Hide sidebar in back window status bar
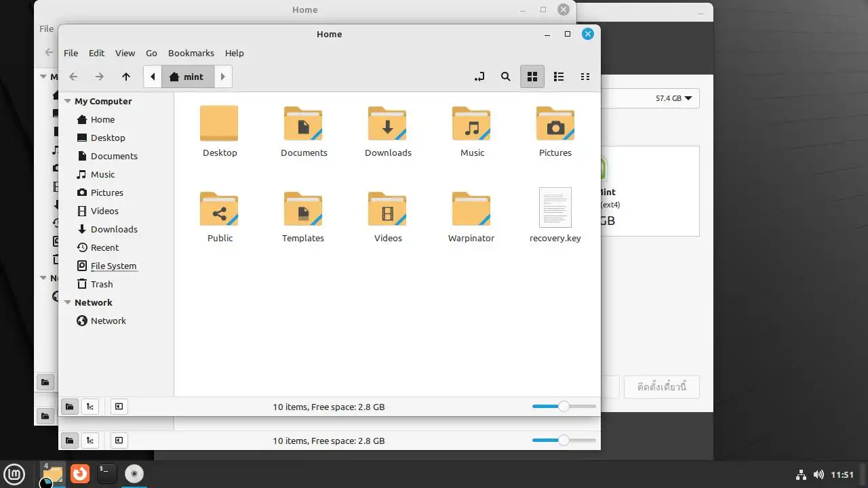This screenshot has width=868, height=488. click(x=119, y=441)
